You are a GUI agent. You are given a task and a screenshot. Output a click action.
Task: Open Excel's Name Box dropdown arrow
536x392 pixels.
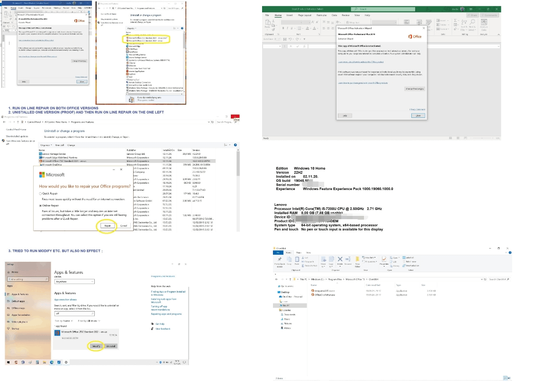[x=280, y=46]
